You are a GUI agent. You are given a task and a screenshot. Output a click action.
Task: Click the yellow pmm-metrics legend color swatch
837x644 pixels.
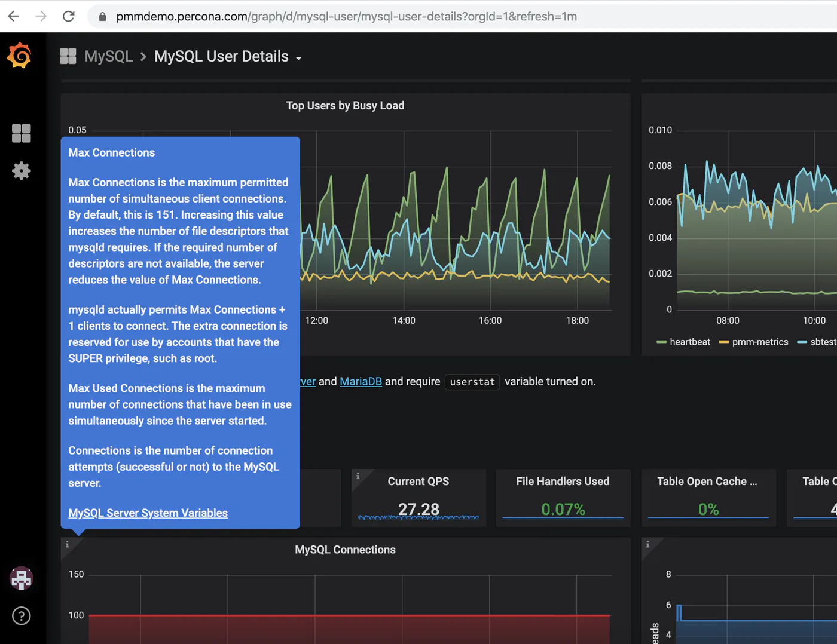(724, 342)
